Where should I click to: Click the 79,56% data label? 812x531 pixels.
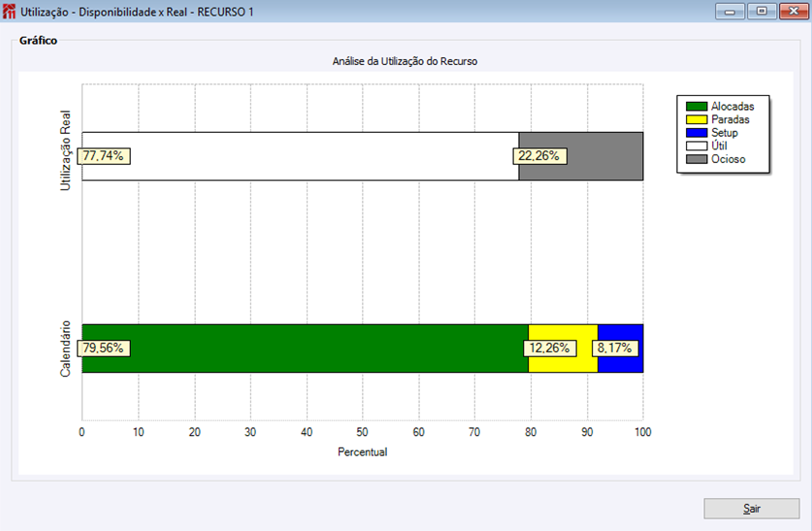point(104,348)
